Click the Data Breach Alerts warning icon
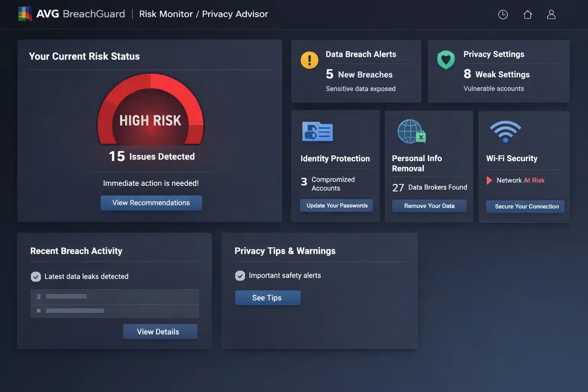The image size is (588, 392). coord(309,60)
